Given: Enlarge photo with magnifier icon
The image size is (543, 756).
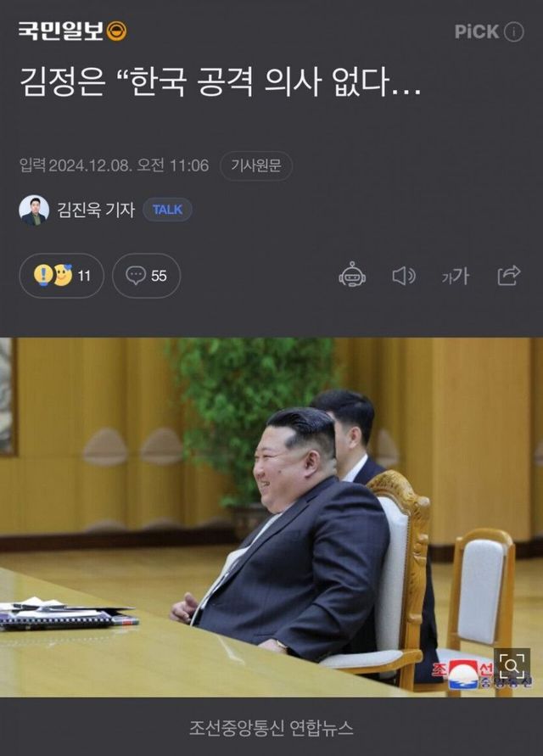Looking at the screenshot, I should 512,666.
